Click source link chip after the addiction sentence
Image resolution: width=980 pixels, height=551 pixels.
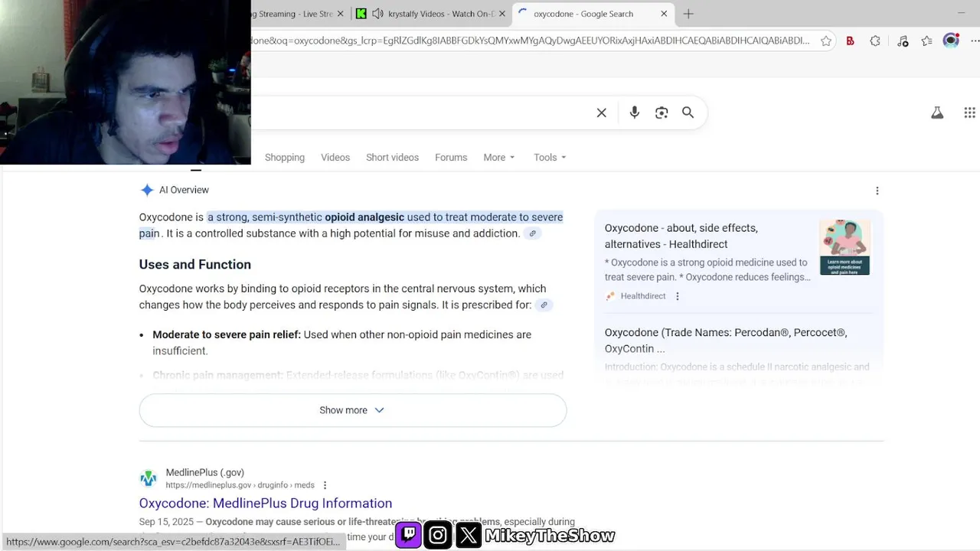(533, 233)
